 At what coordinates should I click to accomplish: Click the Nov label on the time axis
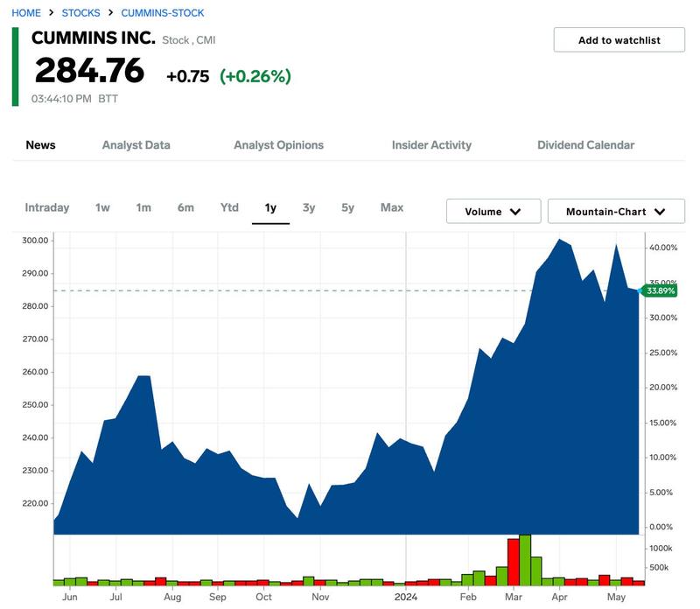pyautogui.click(x=320, y=597)
